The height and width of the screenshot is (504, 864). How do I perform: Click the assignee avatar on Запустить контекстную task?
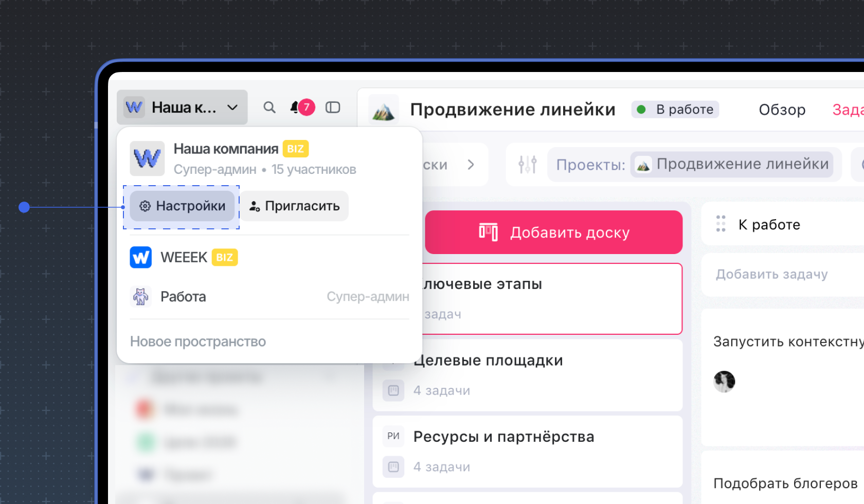(724, 382)
